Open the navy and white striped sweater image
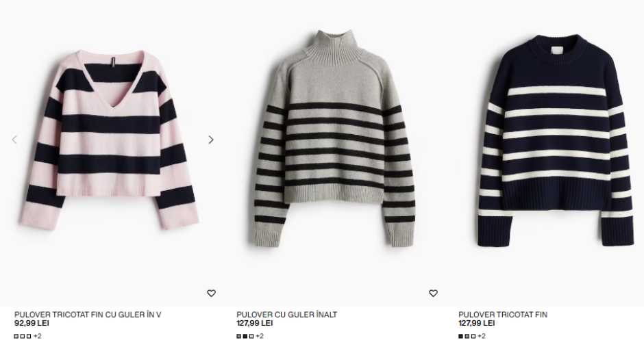The image size is (644, 351). click(556, 141)
